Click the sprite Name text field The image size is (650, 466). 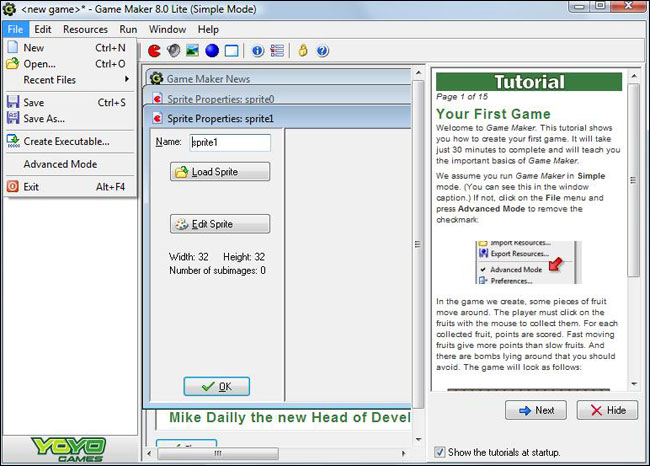point(230,143)
